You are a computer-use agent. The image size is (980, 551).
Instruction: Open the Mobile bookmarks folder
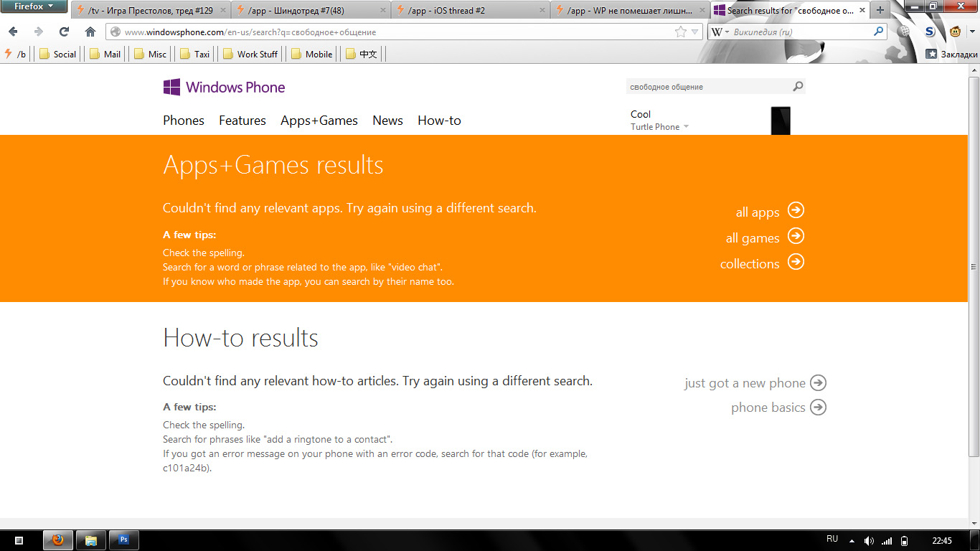[x=311, y=54]
